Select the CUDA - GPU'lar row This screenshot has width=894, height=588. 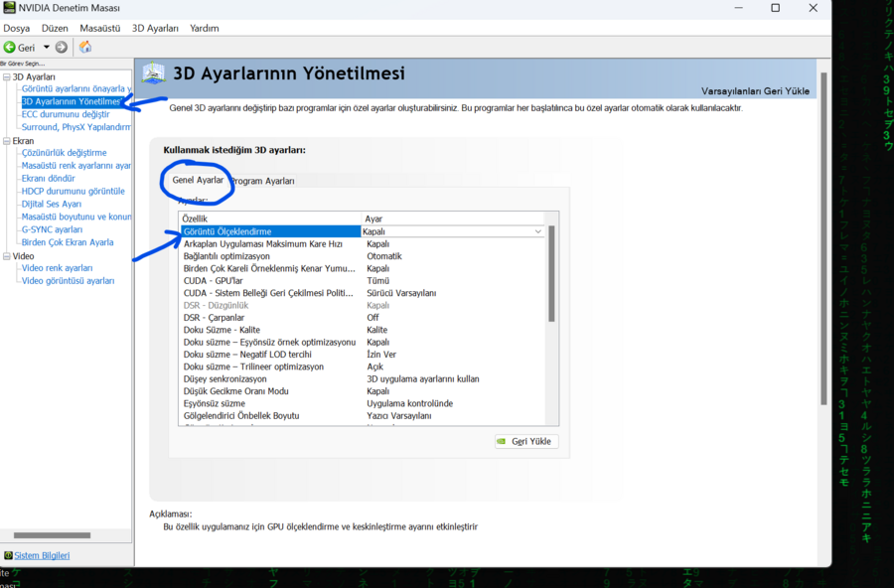click(363, 281)
